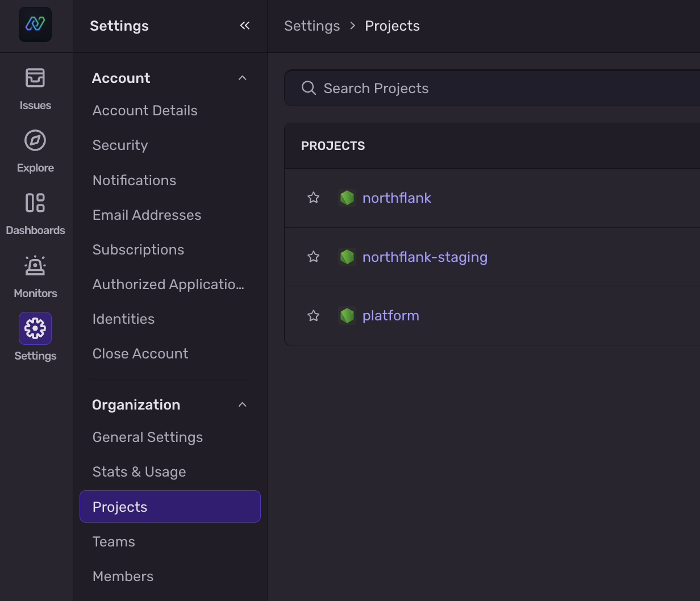The width and height of the screenshot is (700, 601).
Task: Open the organization logo at top left
Action: point(35,24)
